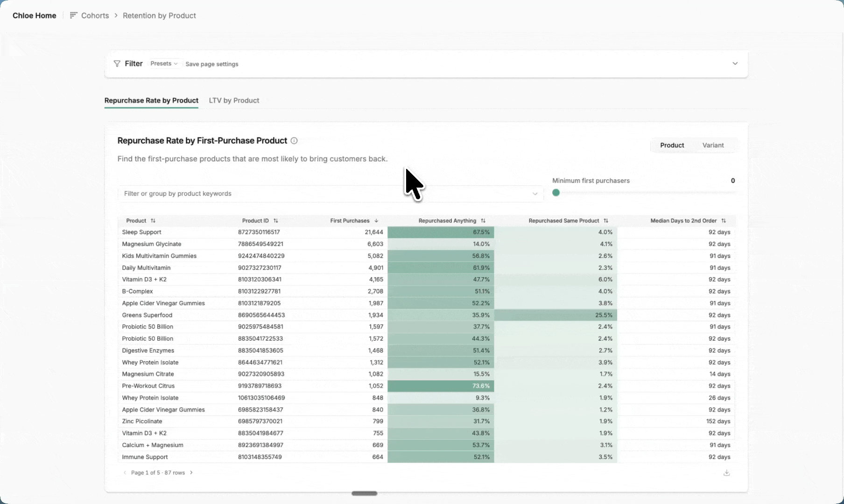Focus the product keywords filter field
This screenshot has width=844, height=504.
pyautogui.click(x=331, y=194)
